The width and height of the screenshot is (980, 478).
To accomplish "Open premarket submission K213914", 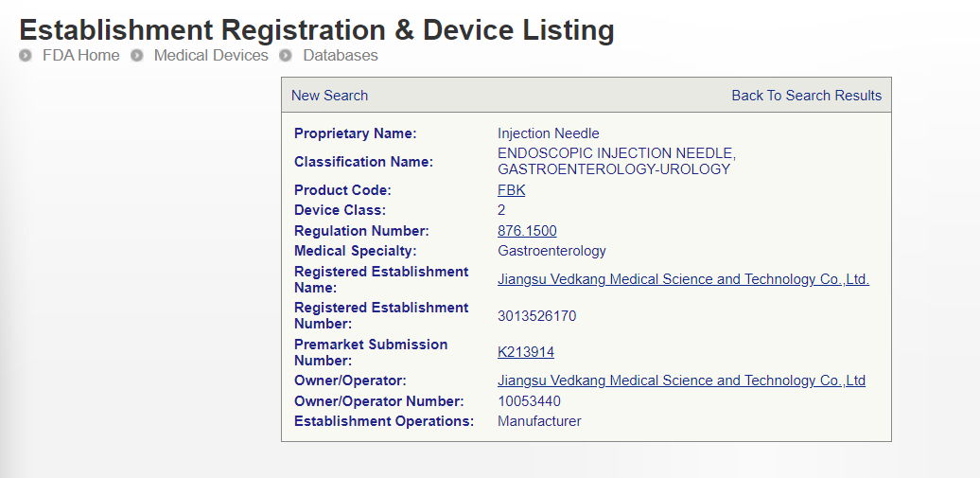I will 526,352.
